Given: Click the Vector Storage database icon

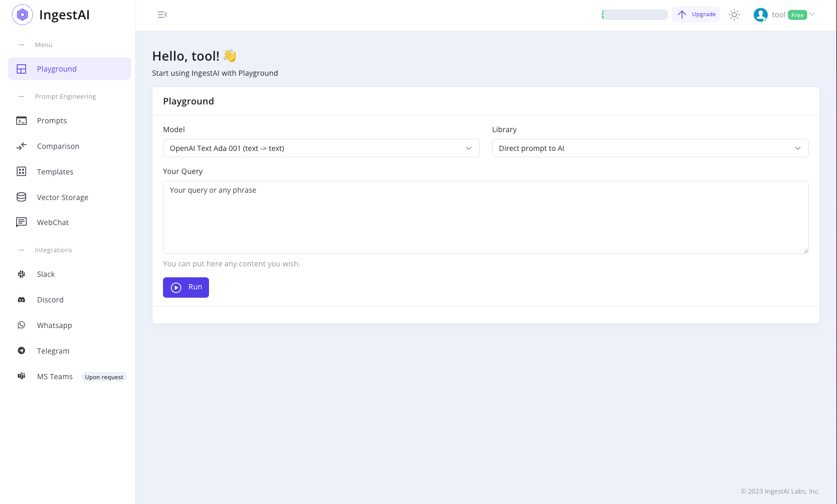Looking at the screenshot, I should [21, 197].
